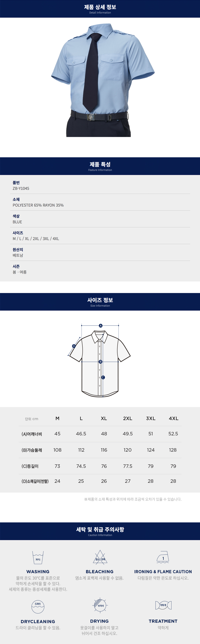Image resolution: width=200 pixels, height=644 pixels.
Task: Click marker D on the sleeve diagram
Action: pos(74,346)
